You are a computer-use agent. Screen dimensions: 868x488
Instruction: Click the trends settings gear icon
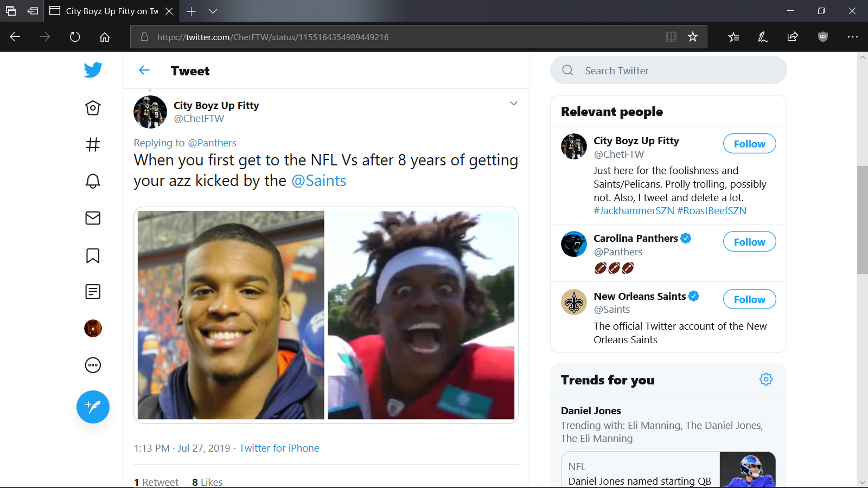pos(765,379)
